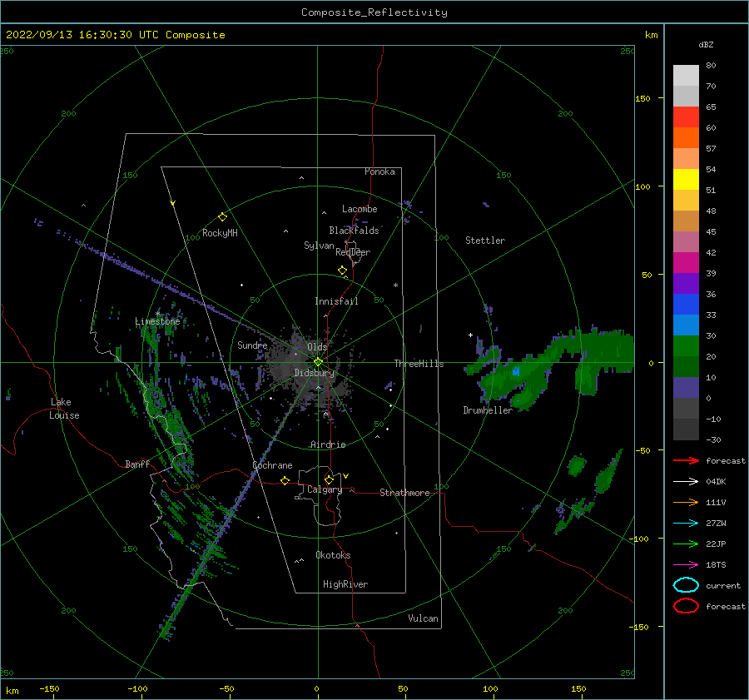Click the green 22JP arrow in legend

click(686, 544)
